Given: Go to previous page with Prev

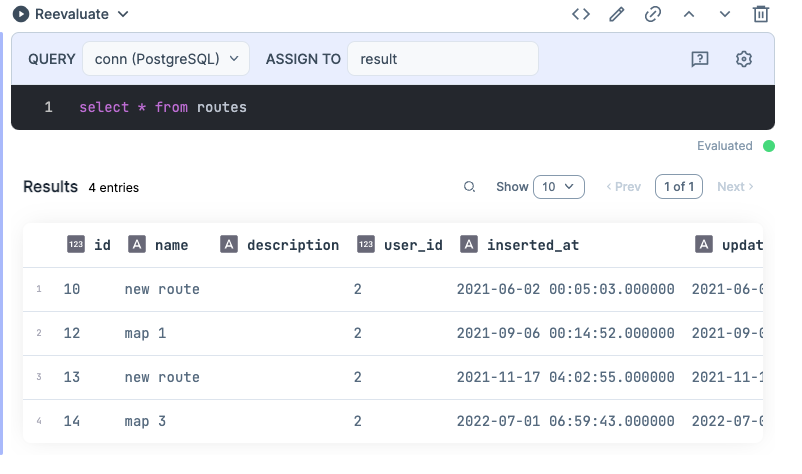Looking at the screenshot, I should [623, 187].
